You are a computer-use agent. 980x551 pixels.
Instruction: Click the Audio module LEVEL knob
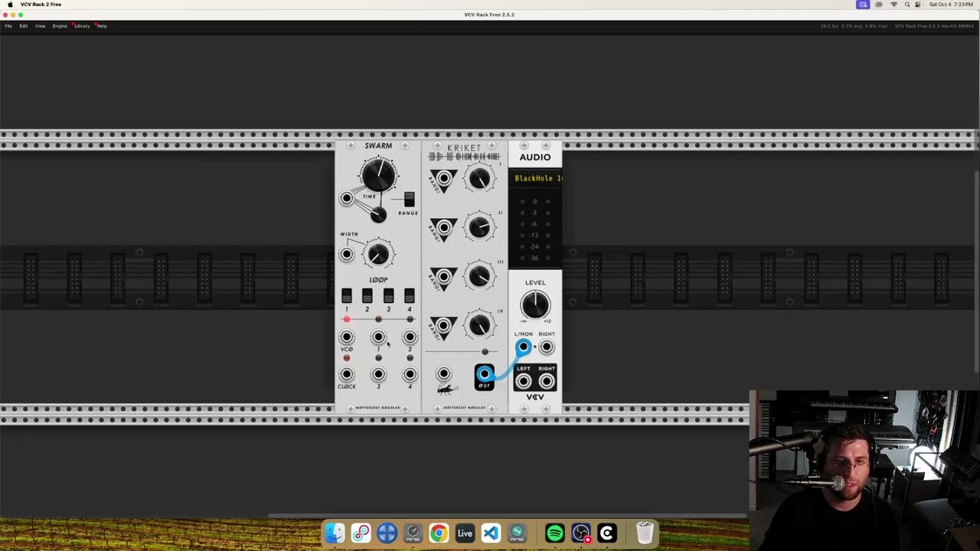point(535,305)
